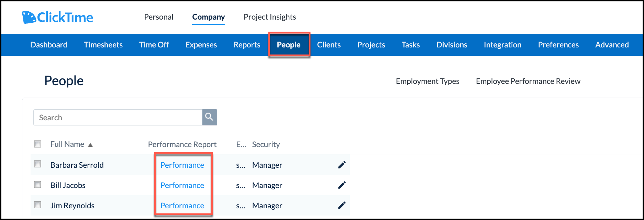Screen dimensions: 644x220
Task: Open the Employment Types link
Action: point(428,81)
